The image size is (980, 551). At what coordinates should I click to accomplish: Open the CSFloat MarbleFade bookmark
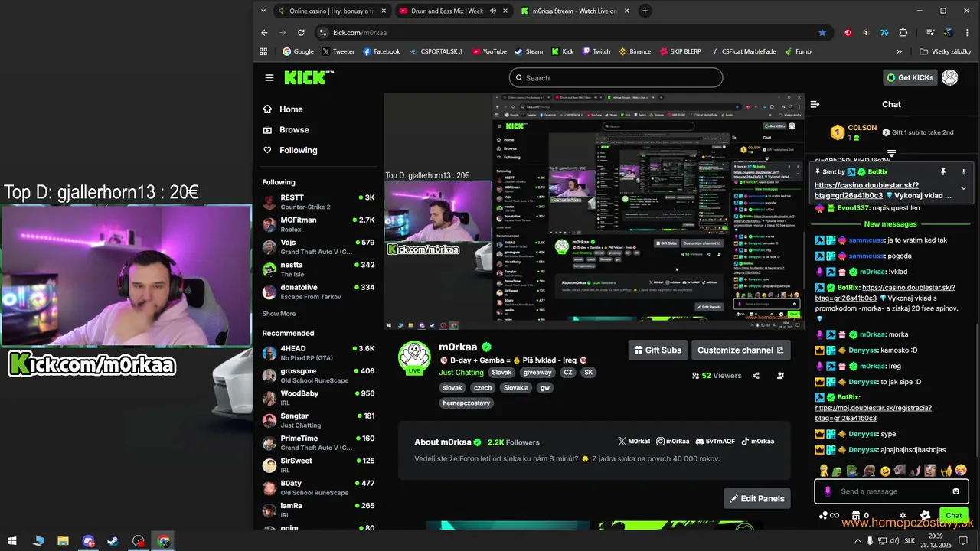click(x=743, y=52)
